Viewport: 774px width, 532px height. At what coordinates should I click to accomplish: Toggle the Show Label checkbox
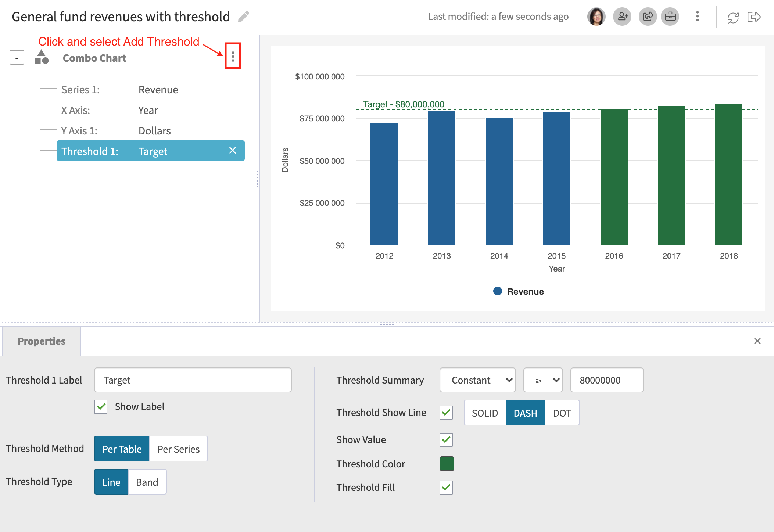point(101,407)
